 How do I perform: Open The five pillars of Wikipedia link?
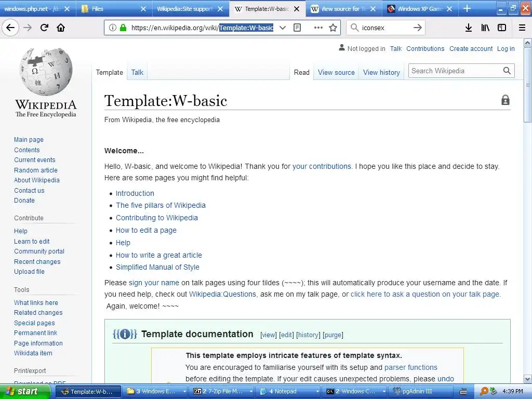coord(161,205)
